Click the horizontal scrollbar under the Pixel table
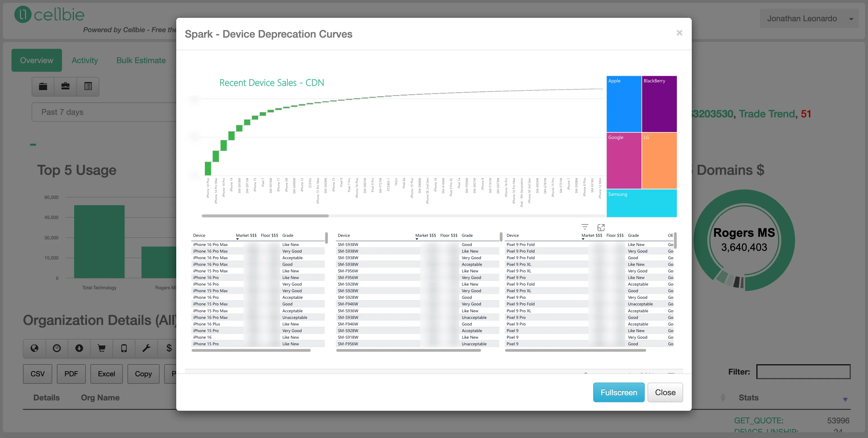Screen dimensions: 868x438 point(576,350)
